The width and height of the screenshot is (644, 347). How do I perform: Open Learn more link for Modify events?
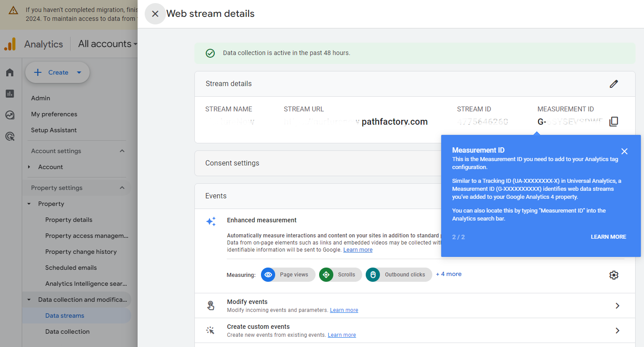(x=344, y=310)
